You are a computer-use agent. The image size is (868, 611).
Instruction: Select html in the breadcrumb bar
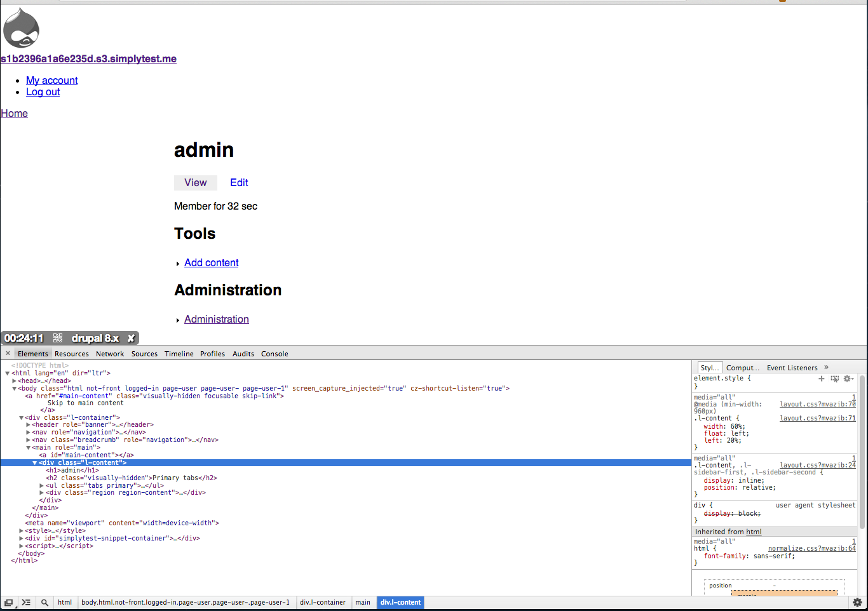[65, 602]
